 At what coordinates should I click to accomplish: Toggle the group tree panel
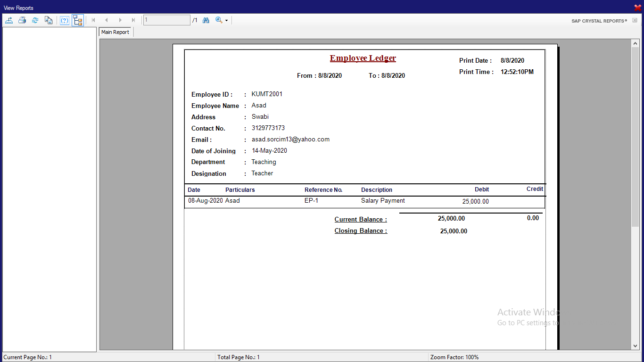tap(78, 20)
